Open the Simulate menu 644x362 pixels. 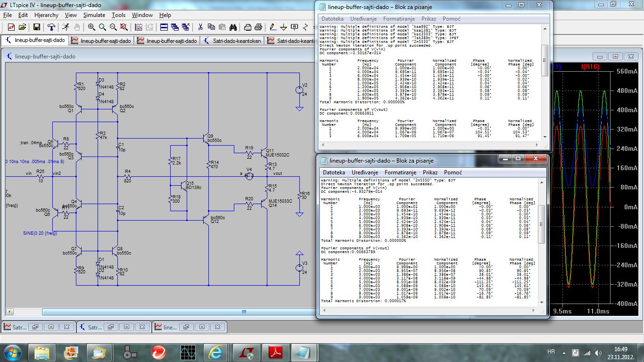click(94, 15)
